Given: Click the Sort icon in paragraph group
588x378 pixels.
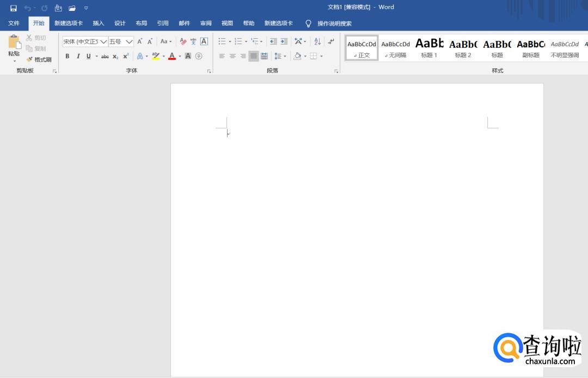Looking at the screenshot, I should (317, 41).
